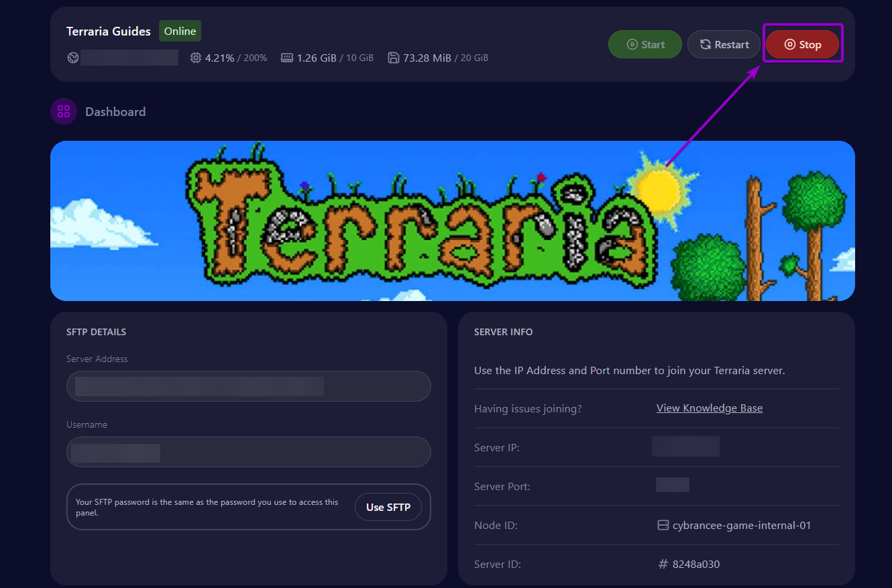Screen dimensions: 892x588
Task: Click the hash icon beside Server ID 8248a030
Action: (663, 564)
